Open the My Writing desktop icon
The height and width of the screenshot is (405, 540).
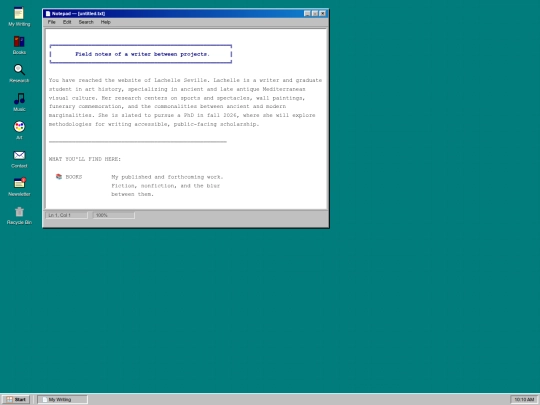coord(19,17)
